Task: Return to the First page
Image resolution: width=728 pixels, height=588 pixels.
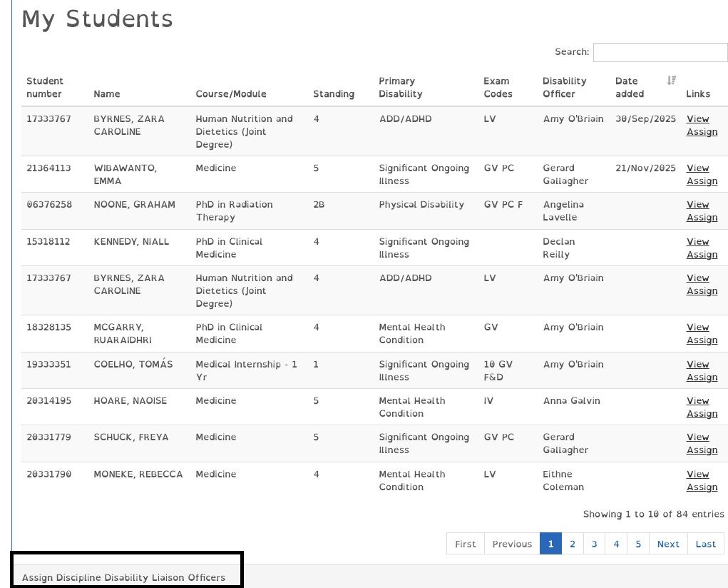Action: (x=465, y=543)
